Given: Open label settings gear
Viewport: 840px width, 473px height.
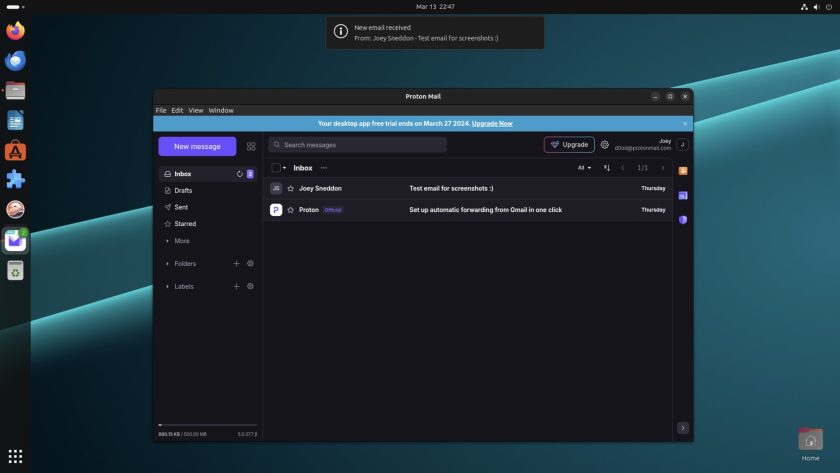Looking at the screenshot, I should coord(250,287).
